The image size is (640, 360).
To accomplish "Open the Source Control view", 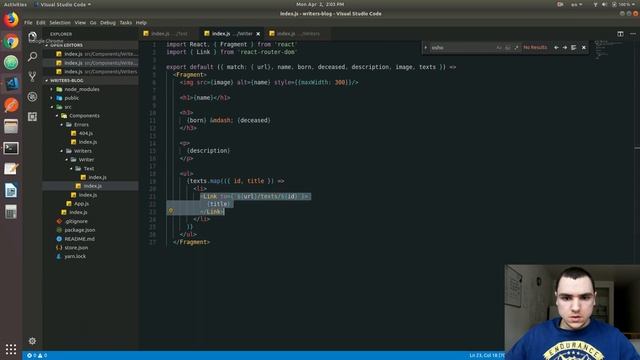I will click(32, 76).
